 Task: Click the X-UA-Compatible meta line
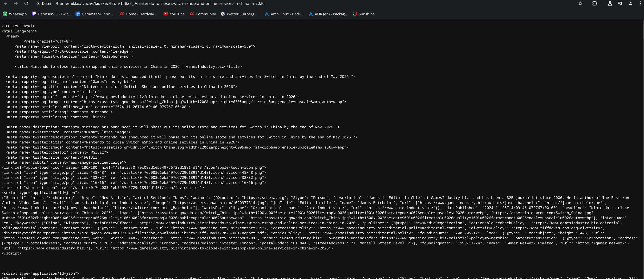(x=74, y=51)
